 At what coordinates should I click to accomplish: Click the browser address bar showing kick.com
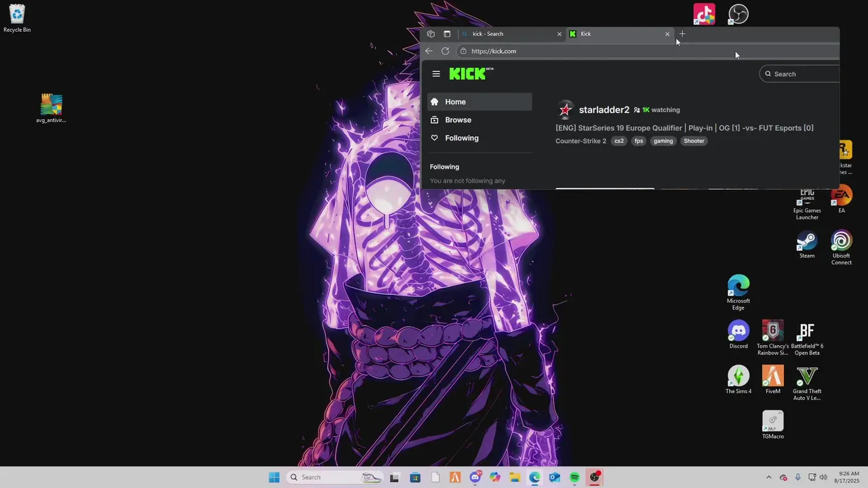648,51
